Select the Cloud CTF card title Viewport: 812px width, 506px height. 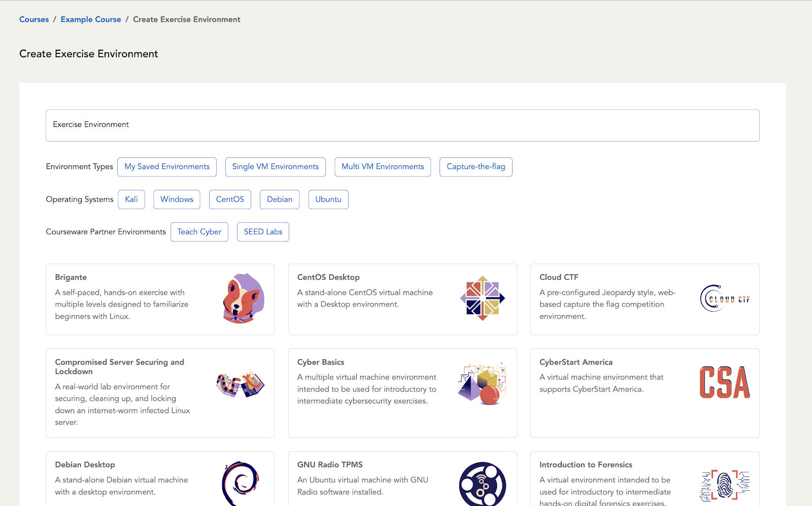pos(559,277)
